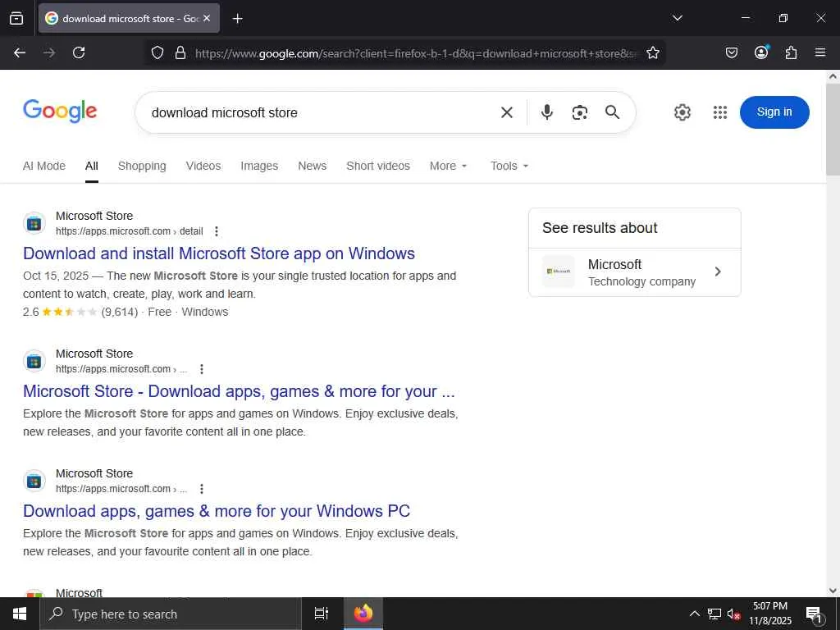Open the Firefox application menu
This screenshot has height=630, width=840.
click(x=820, y=52)
